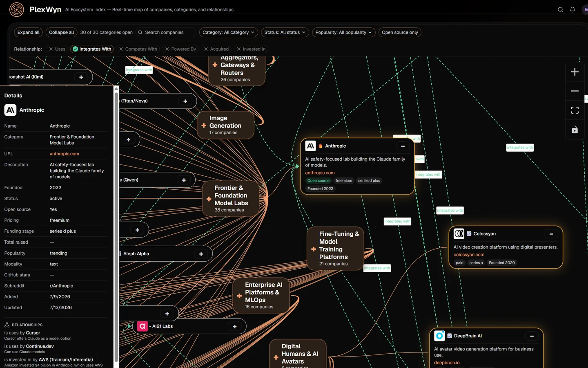Viewport: 588px width, 368px height.
Task: Open notifications bell
Action: (x=572, y=10)
